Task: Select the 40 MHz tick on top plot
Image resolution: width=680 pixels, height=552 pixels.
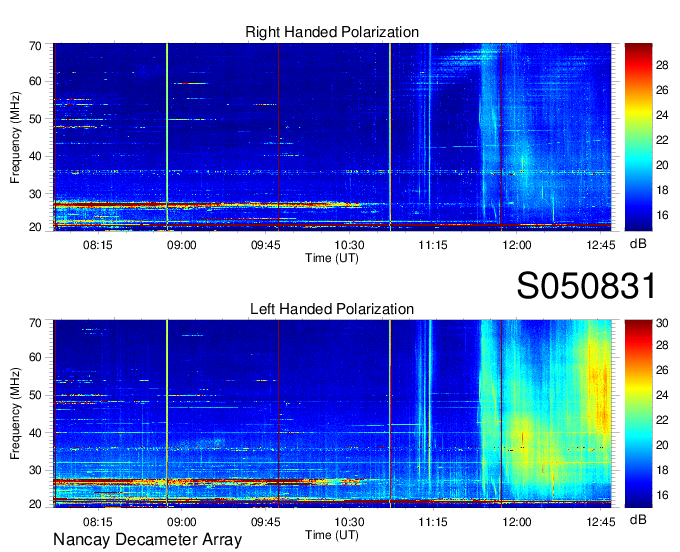Action: point(35,156)
